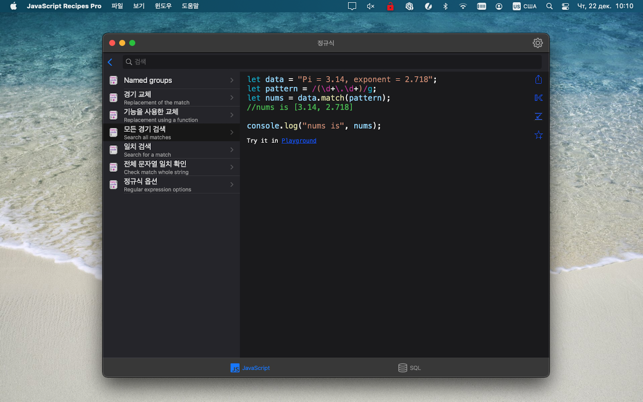Switch to the SQL tab
Screen dimensions: 643x402
[409, 368]
